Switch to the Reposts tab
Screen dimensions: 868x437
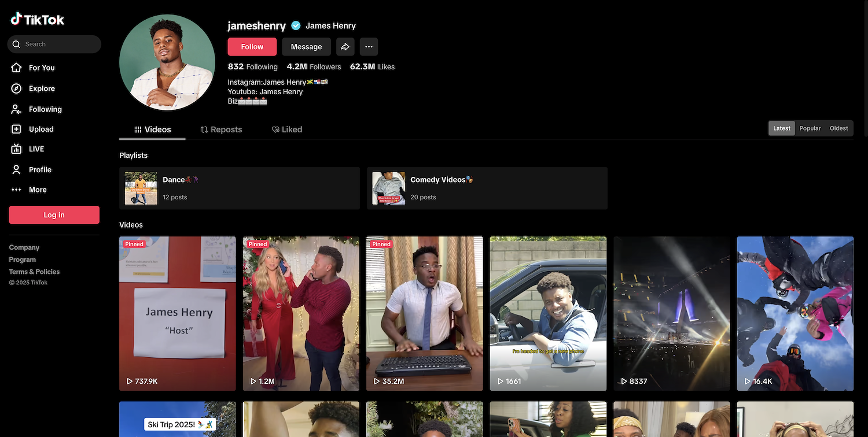[x=221, y=129]
